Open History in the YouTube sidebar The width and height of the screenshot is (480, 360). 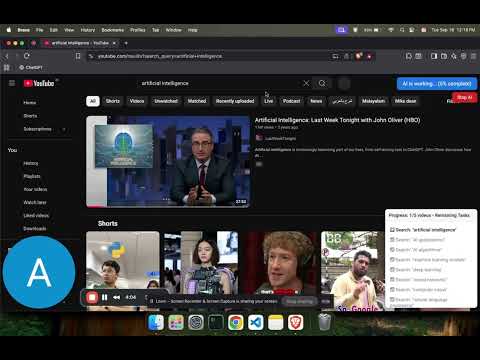(31, 163)
